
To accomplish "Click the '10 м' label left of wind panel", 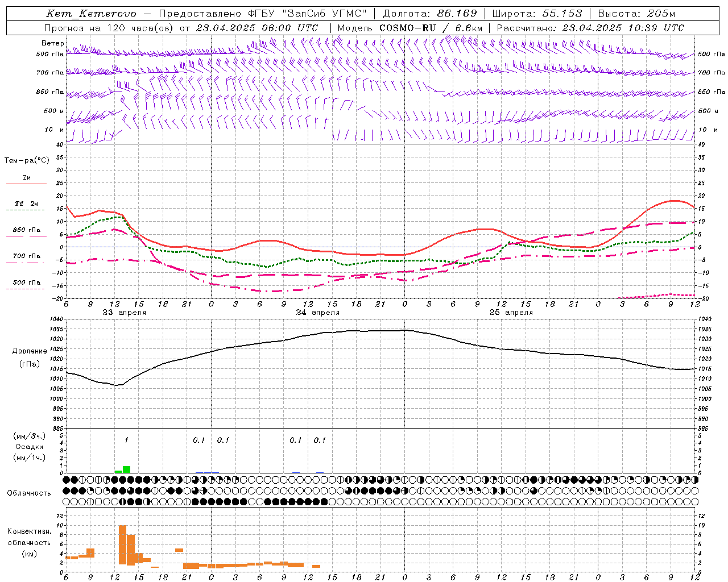I will 53,130.
